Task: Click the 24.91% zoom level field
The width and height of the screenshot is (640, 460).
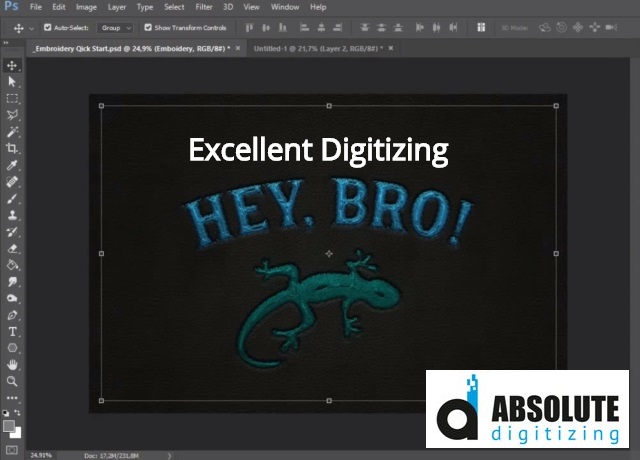Action: coord(41,454)
